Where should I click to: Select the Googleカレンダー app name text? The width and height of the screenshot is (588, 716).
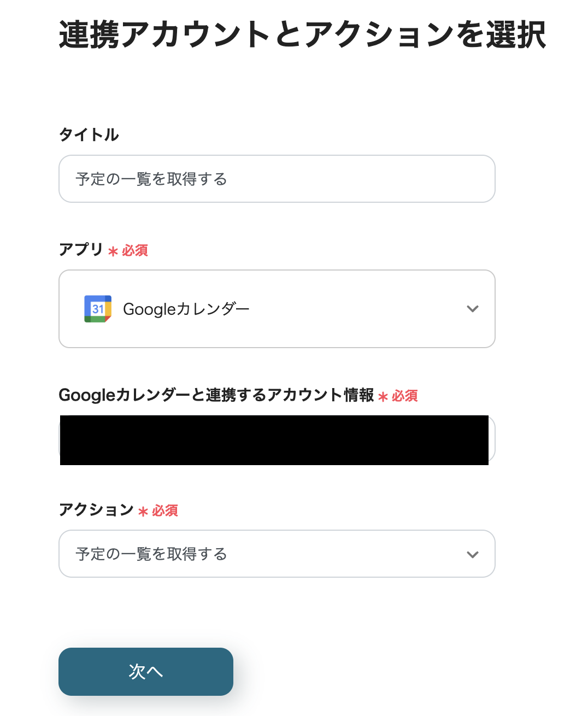click(186, 309)
